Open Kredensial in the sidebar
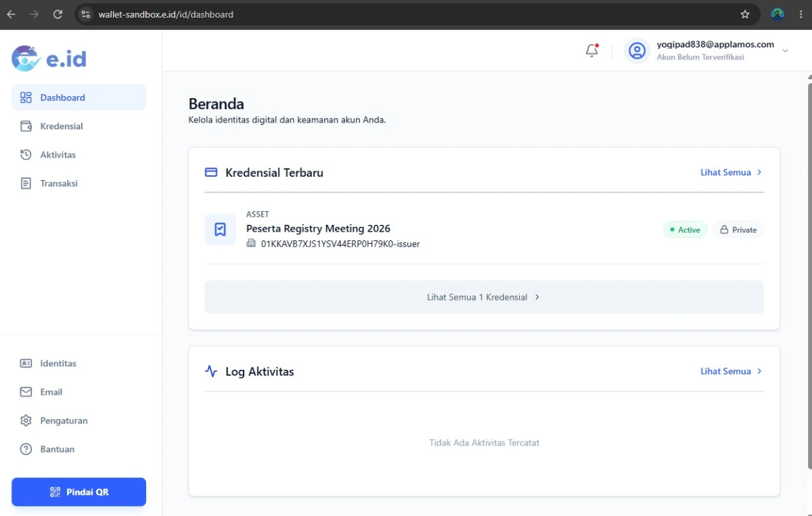Image resolution: width=812 pixels, height=516 pixels. tap(78, 126)
